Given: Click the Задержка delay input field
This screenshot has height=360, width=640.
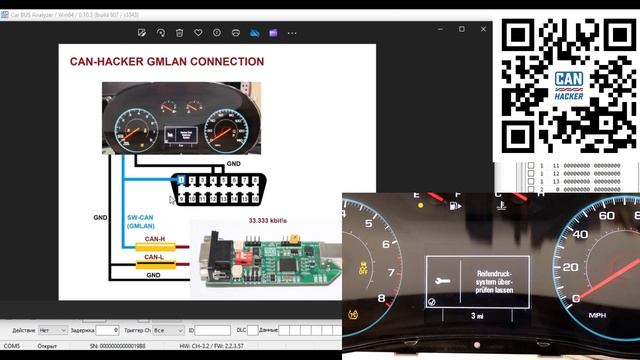Looking at the screenshot, I should [x=107, y=330].
